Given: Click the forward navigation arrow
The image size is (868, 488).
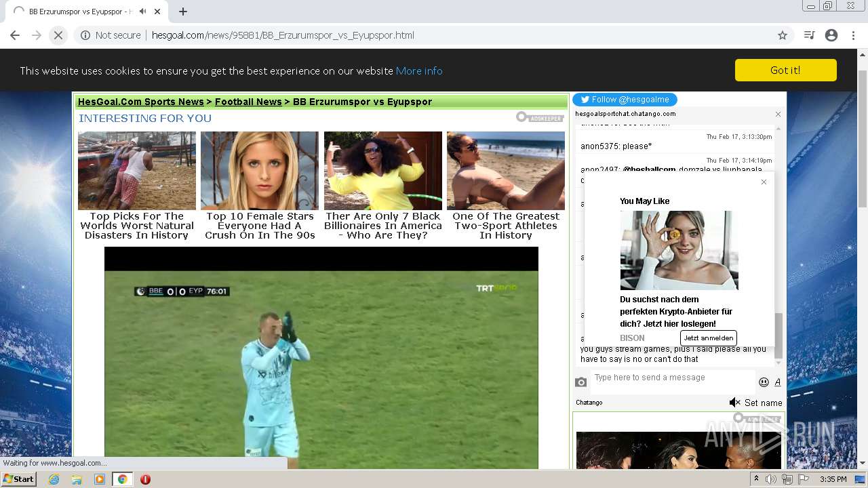Looking at the screenshot, I should (37, 35).
